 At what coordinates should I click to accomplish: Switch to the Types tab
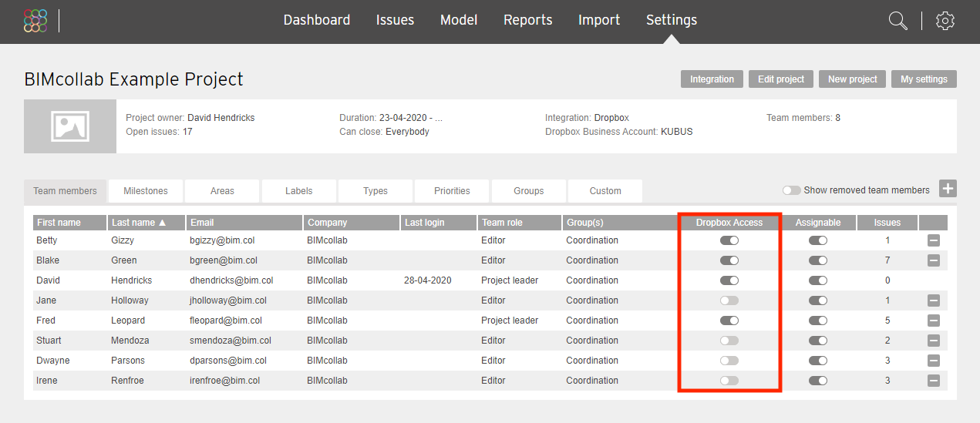[x=375, y=191]
